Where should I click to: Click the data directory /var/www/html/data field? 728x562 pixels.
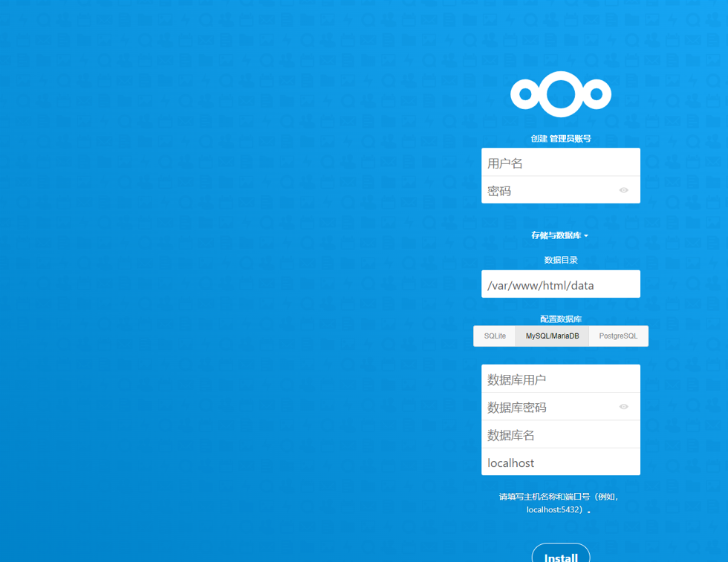(560, 284)
